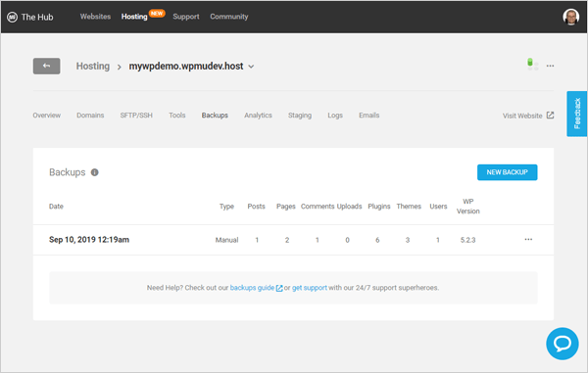Switch to the Analytics tab

click(258, 116)
